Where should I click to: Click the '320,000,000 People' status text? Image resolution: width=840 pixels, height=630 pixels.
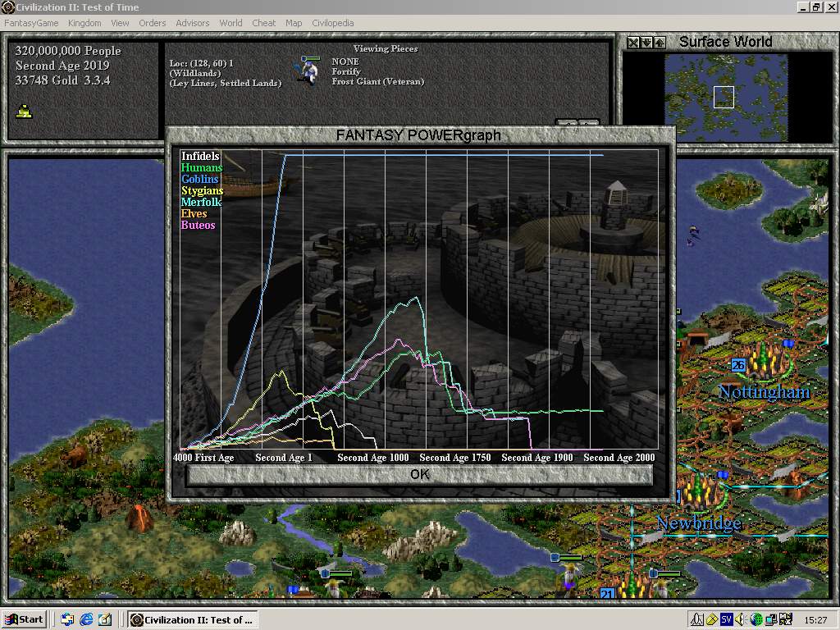click(68, 51)
